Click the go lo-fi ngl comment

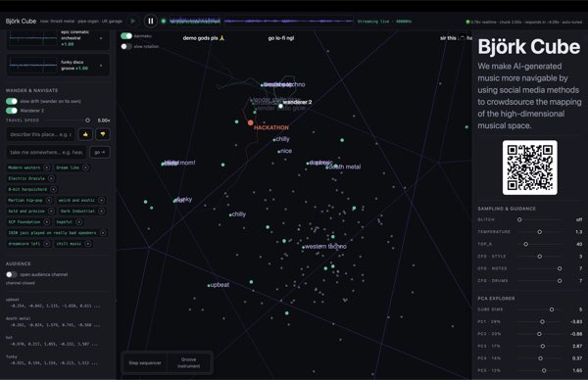281,38
